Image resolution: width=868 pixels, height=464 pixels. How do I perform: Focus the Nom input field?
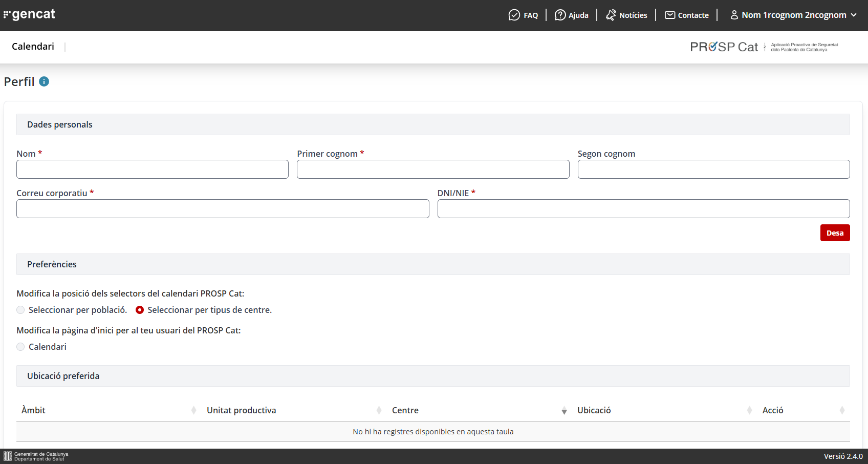tap(153, 170)
